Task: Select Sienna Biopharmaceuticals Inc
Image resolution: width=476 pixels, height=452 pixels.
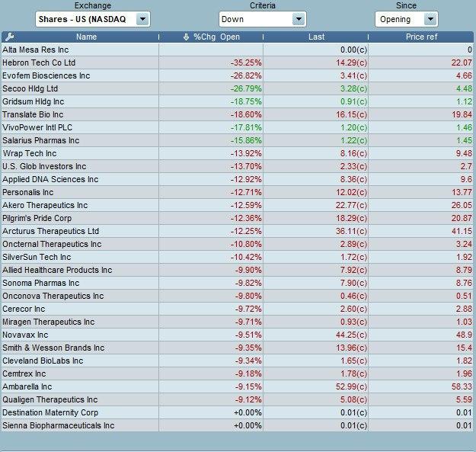Action: point(59,425)
